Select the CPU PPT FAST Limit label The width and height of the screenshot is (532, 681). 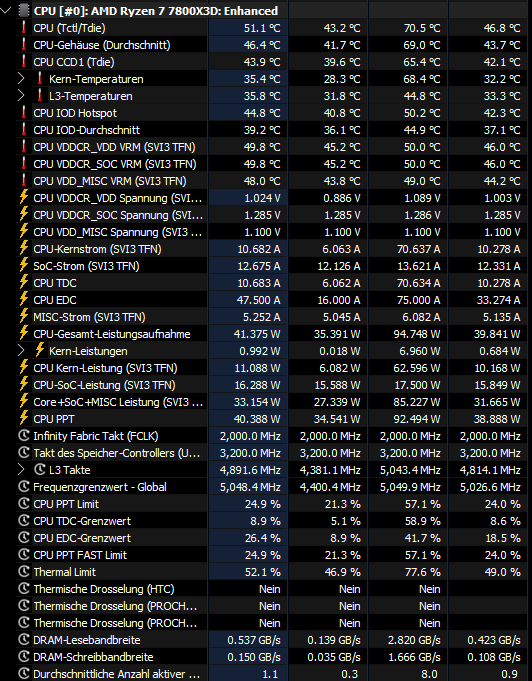tap(80, 555)
